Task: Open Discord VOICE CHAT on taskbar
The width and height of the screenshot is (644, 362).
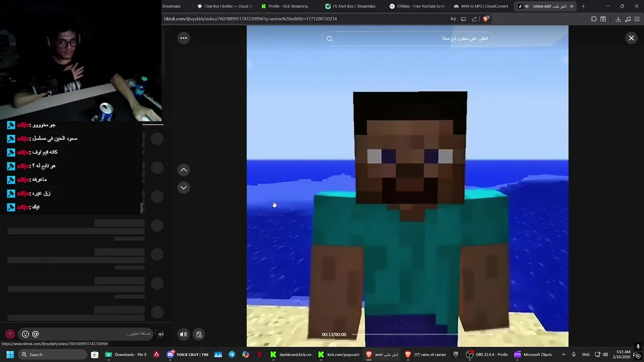Action: tap(188, 354)
